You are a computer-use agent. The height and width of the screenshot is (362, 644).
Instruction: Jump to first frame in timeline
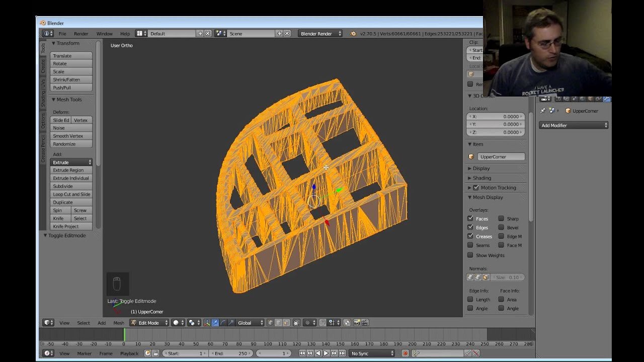[x=302, y=353]
